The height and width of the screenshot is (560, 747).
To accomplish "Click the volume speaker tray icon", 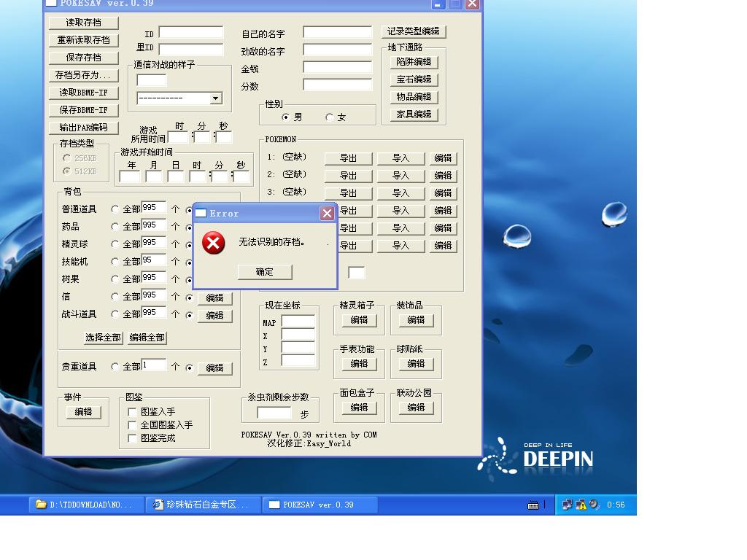I will coord(594,505).
